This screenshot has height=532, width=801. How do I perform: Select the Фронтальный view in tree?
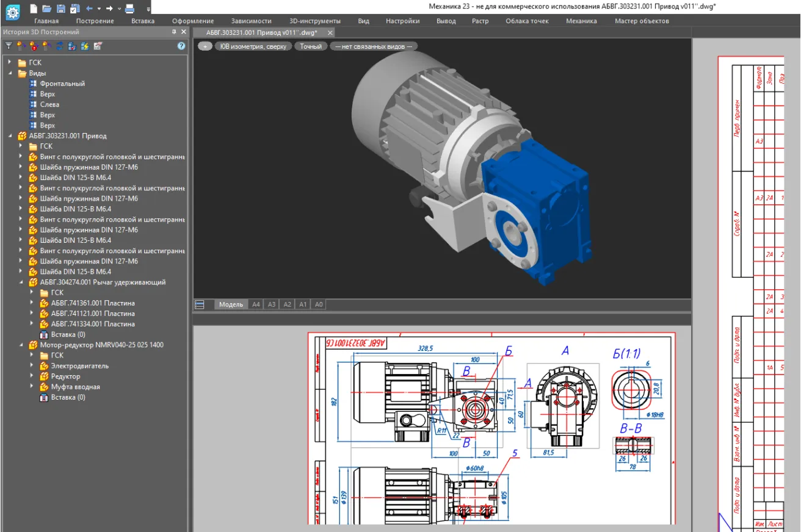(x=62, y=84)
